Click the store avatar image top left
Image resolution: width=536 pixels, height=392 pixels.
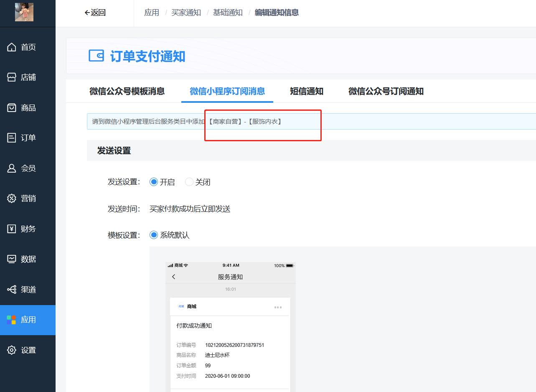coord(24,12)
